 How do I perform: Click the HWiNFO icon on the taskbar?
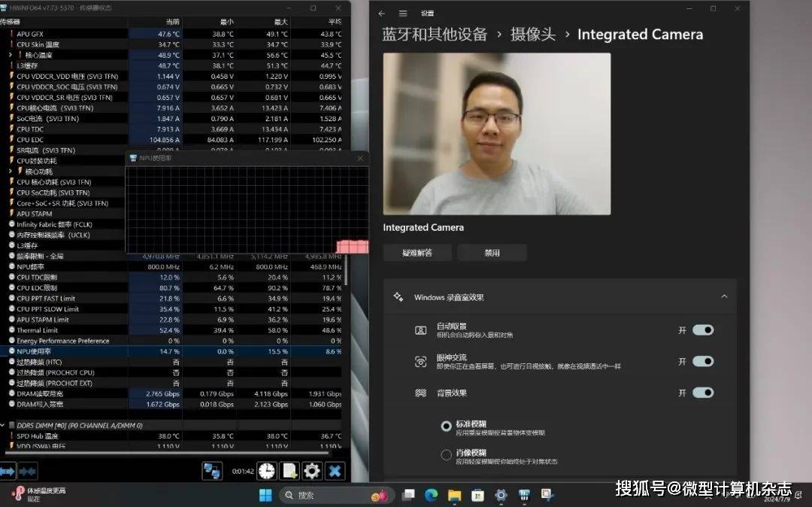(523, 495)
